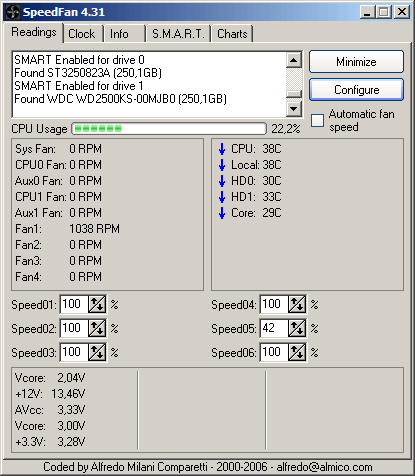This screenshot has height=476, width=415.
Task: Click the CPU Usage progress bar
Action: [x=169, y=129]
